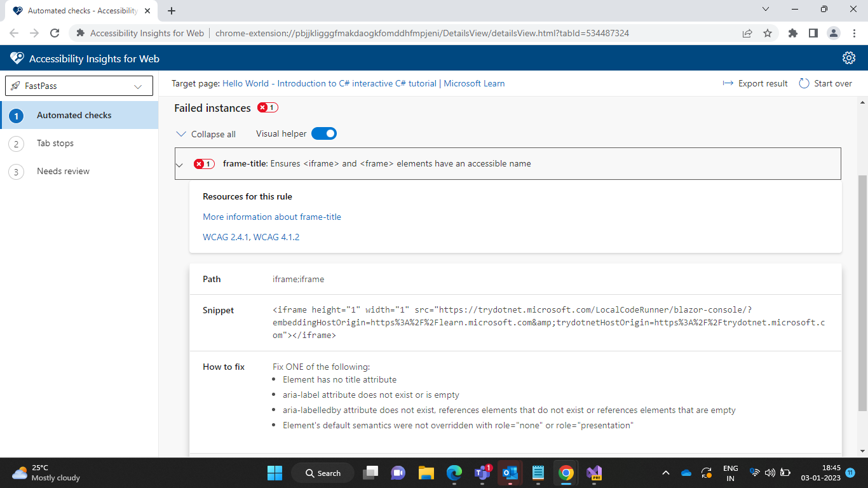Collapse the frame-title rule details
Viewport: 868px width, 488px height.
coord(179,164)
